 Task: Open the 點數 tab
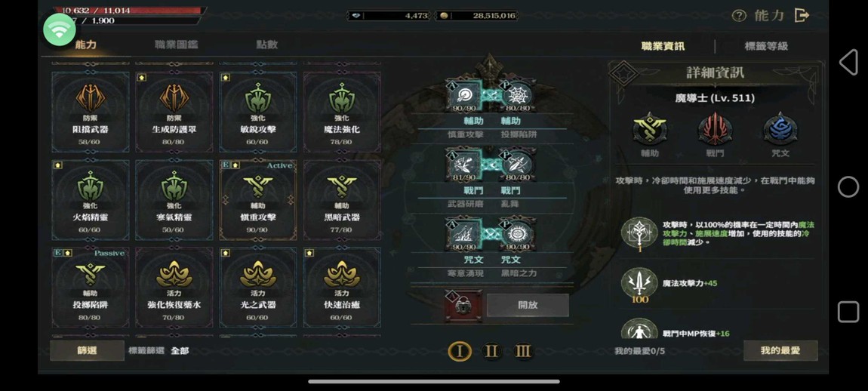pyautogui.click(x=267, y=45)
